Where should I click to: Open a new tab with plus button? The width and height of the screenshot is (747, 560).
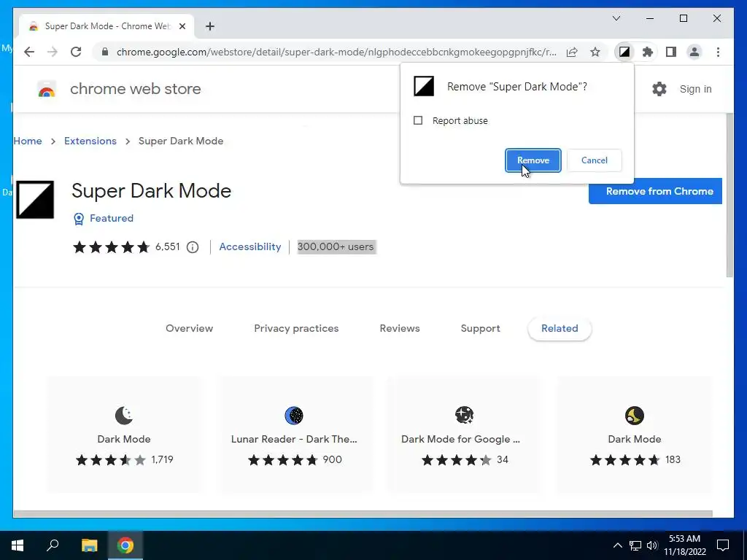210,26
